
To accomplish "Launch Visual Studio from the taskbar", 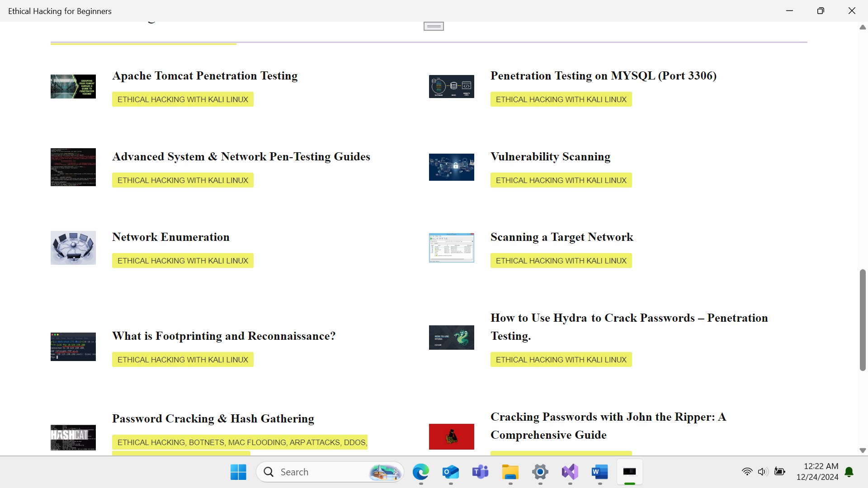I will 570,472.
